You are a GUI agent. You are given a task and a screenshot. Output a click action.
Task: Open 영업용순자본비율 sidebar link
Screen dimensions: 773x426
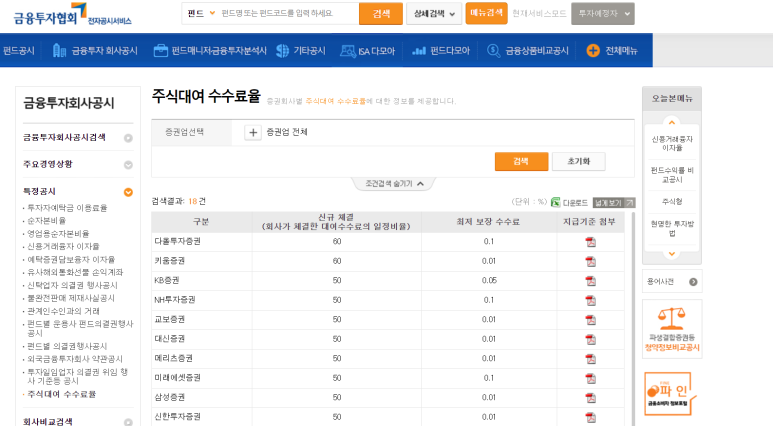pyautogui.click(x=58, y=233)
